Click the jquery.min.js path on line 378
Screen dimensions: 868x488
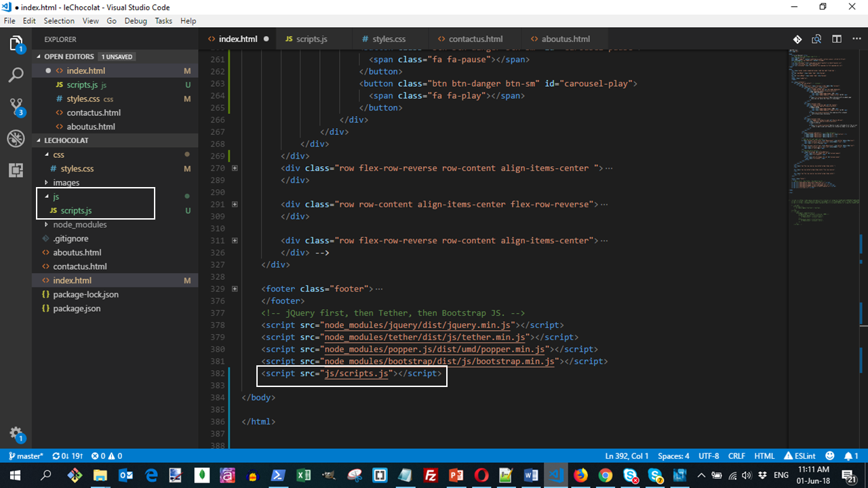[418, 325]
